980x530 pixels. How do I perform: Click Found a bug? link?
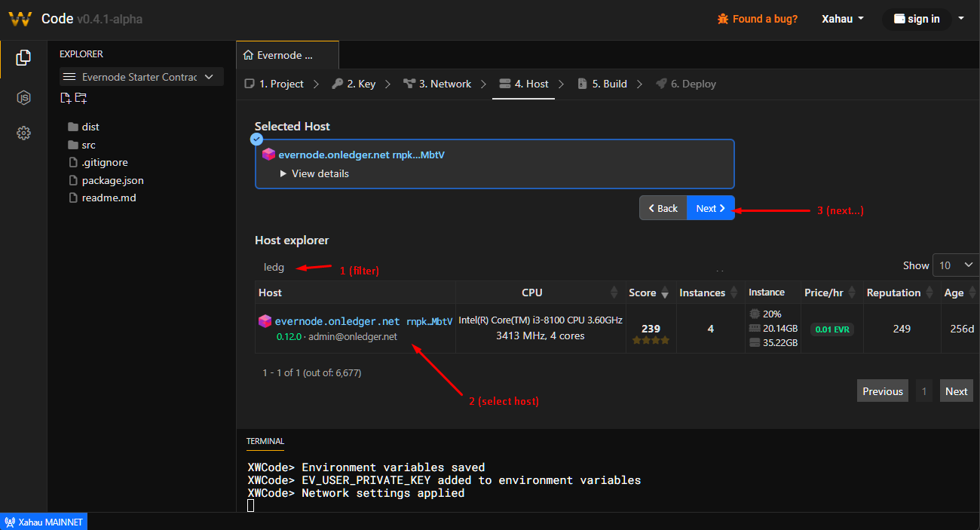click(758, 19)
